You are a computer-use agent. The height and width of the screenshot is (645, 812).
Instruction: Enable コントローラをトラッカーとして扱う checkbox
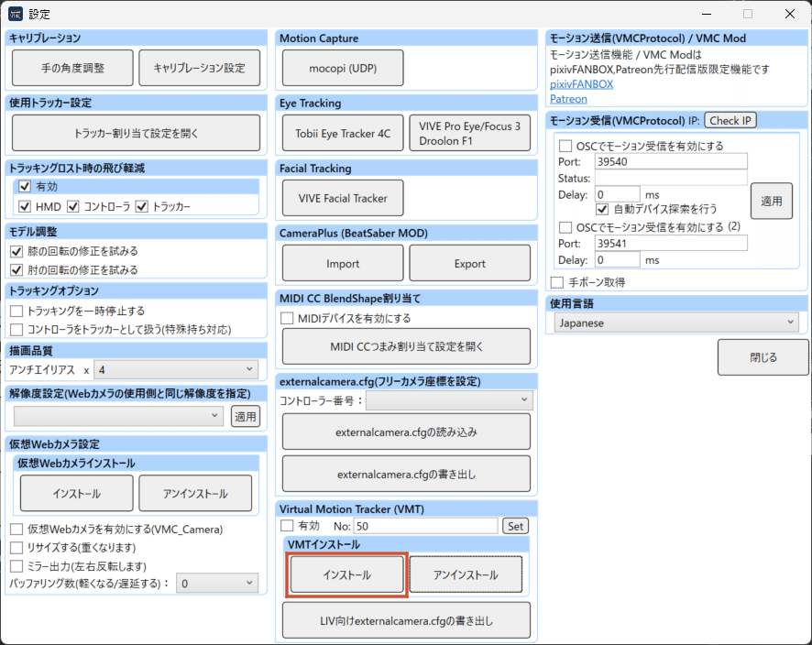[x=16, y=329]
